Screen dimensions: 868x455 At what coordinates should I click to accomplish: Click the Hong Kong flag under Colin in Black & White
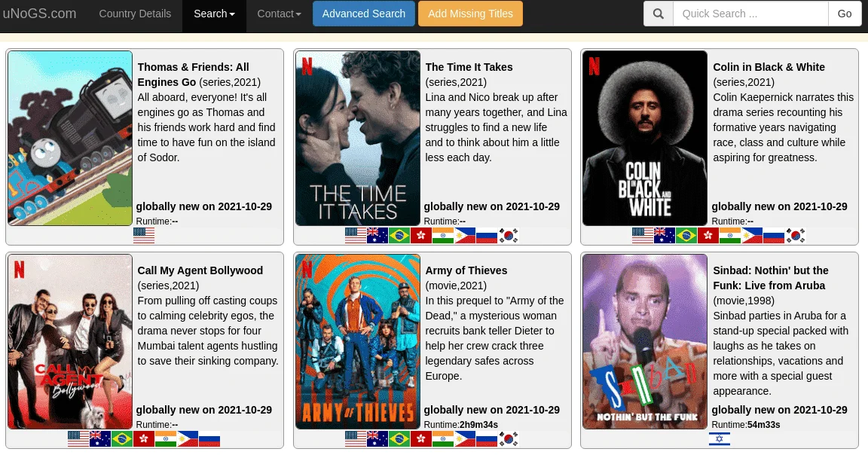tap(708, 236)
